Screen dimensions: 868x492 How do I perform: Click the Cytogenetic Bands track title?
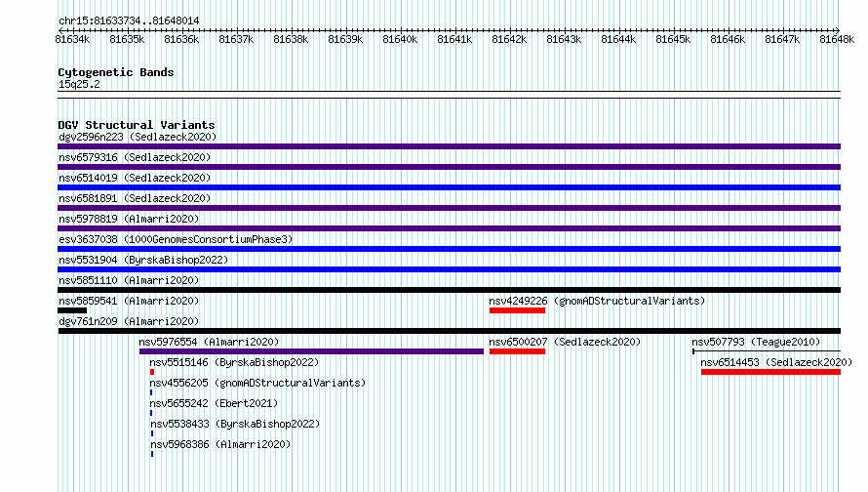[x=116, y=72]
